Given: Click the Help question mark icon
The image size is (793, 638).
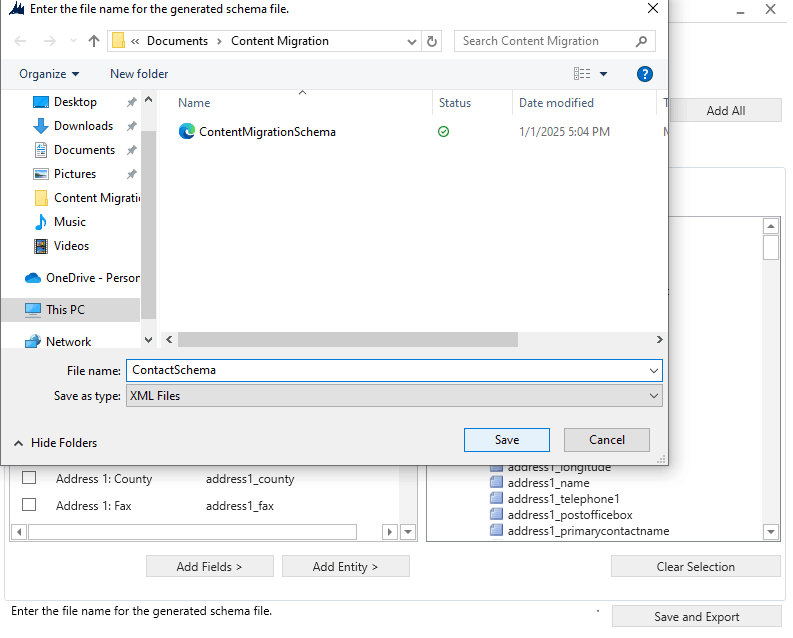Looking at the screenshot, I should pos(645,74).
